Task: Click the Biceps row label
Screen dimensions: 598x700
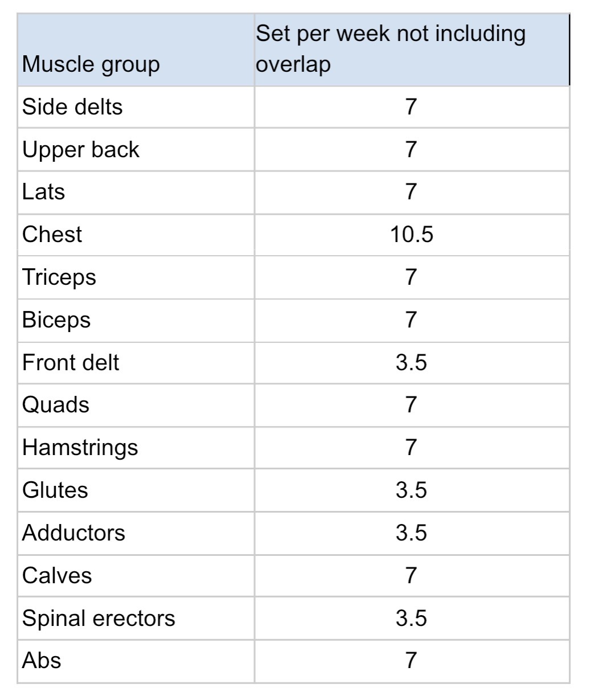Action: click(56, 320)
